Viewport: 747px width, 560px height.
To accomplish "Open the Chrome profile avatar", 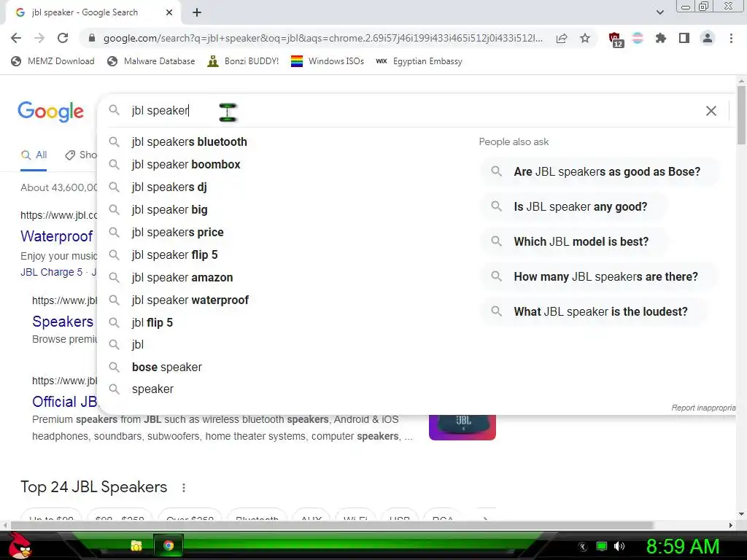I will click(708, 38).
